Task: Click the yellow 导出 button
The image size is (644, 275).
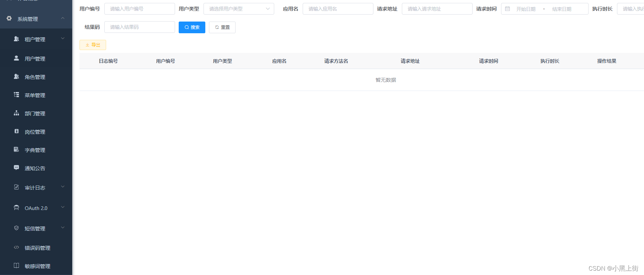Action: tap(93, 45)
